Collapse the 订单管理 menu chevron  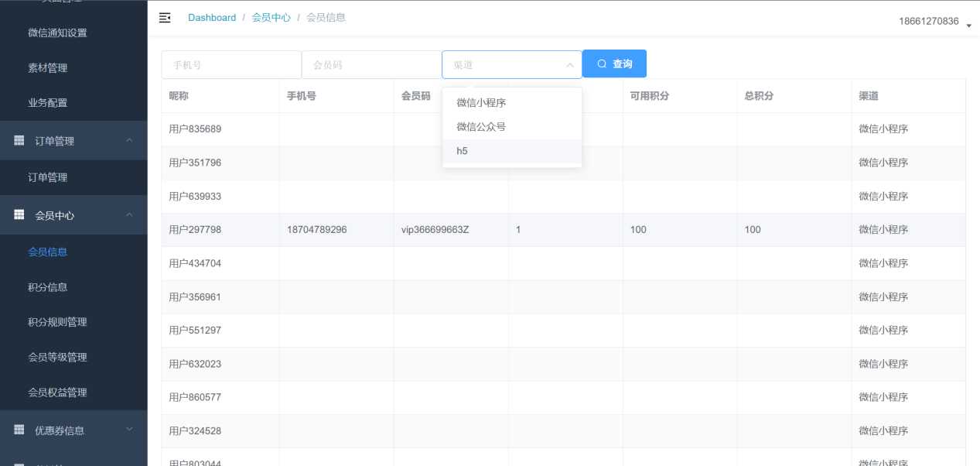point(129,140)
